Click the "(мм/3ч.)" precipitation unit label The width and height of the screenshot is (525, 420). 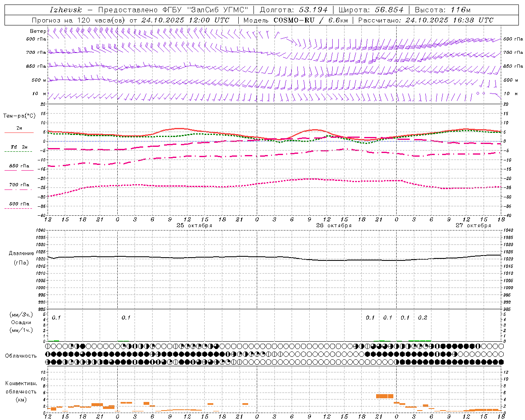pos(21,315)
